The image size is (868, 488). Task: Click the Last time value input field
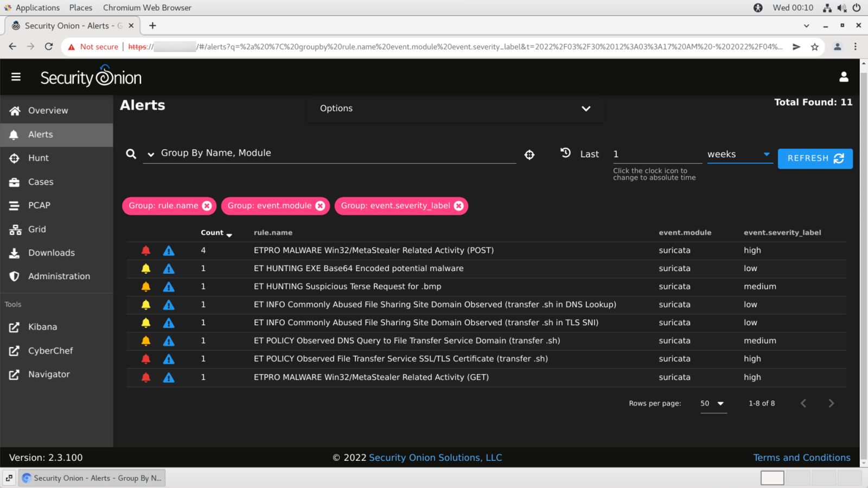click(x=657, y=155)
